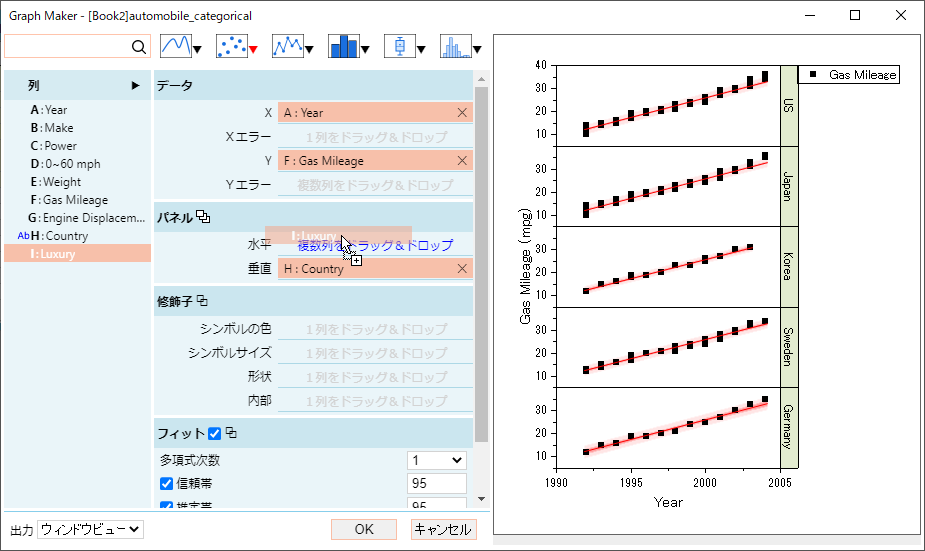This screenshot has width=925, height=551.
Task: Click the Gas Mileage (mpg) axis title
Action: tap(525, 266)
